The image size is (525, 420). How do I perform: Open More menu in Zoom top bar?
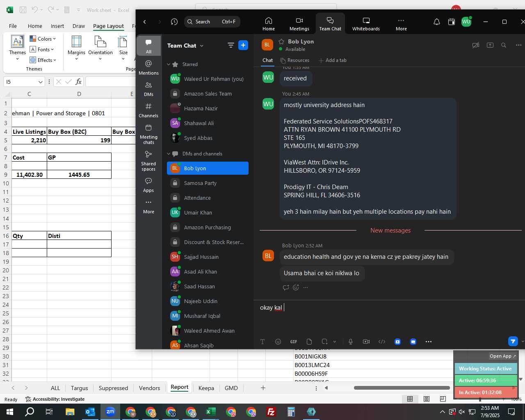pyautogui.click(x=401, y=24)
